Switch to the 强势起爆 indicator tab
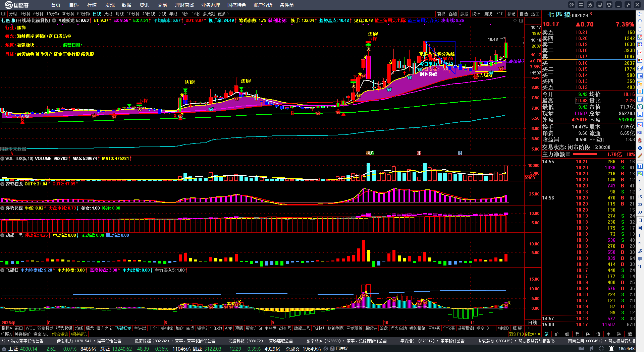This screenshot has height=352, width=644. [64, 328]
